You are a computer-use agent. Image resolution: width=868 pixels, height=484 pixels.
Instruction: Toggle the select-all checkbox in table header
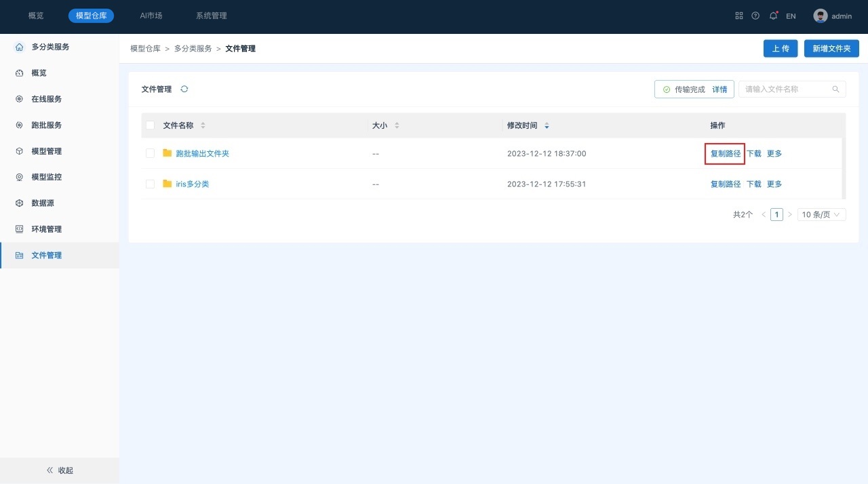tap(151, 125)
